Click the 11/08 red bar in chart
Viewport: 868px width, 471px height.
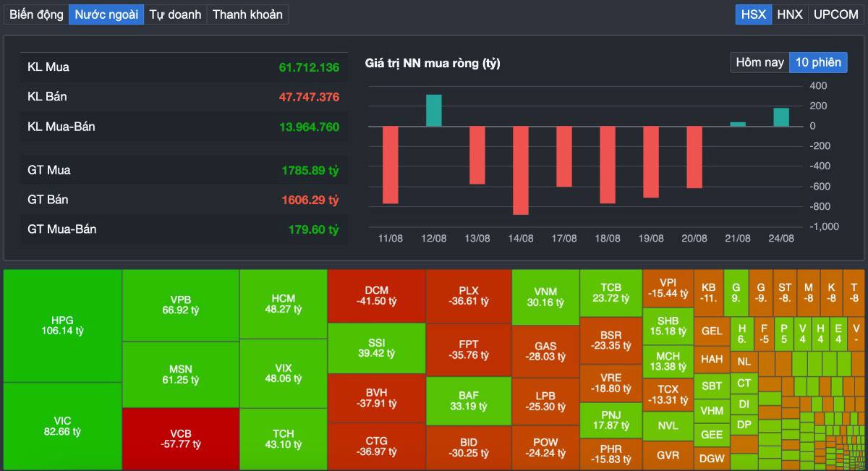pyautogui.click(x=391, y=165)
